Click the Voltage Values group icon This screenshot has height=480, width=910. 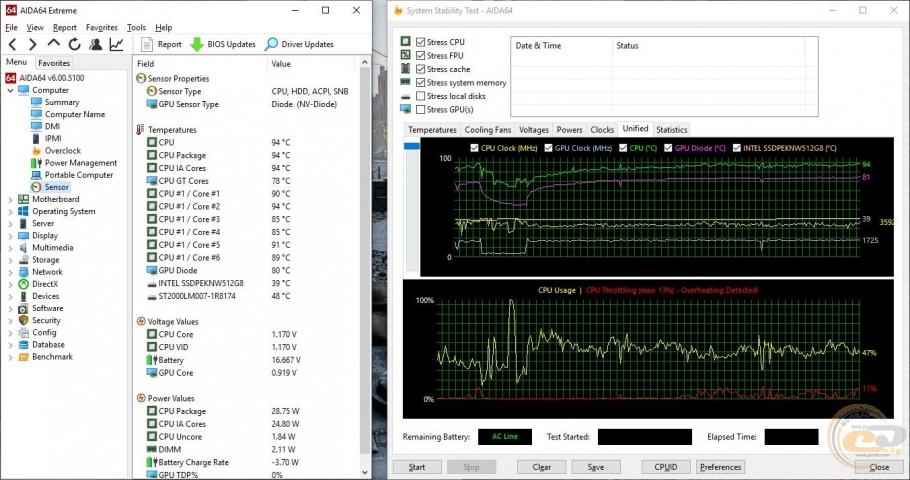[x=140, y=321]
